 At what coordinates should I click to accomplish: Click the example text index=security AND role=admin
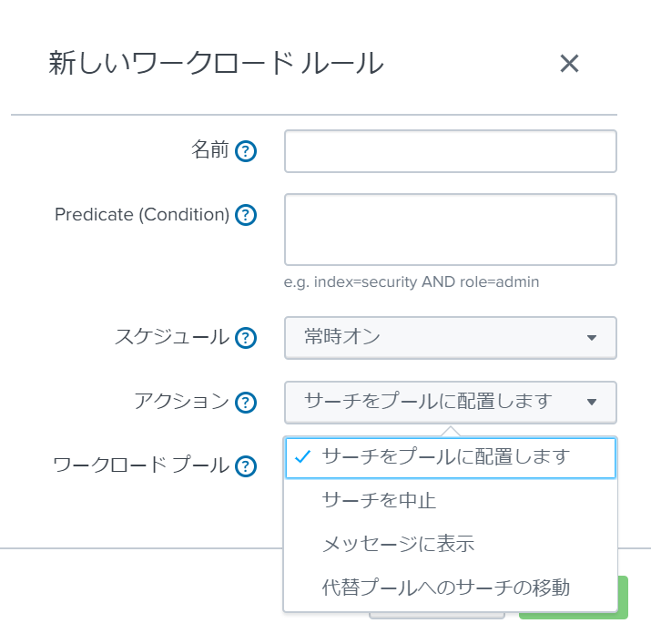click(x=426, y=281)
